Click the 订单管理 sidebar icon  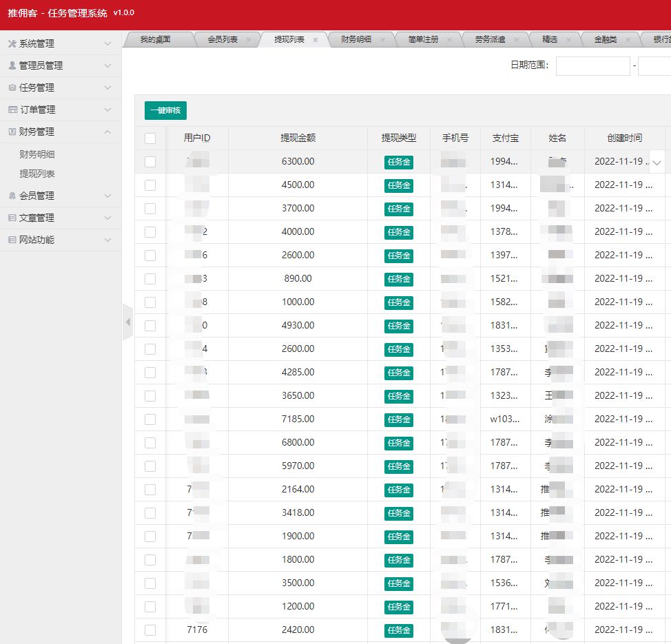coord(12,110)
